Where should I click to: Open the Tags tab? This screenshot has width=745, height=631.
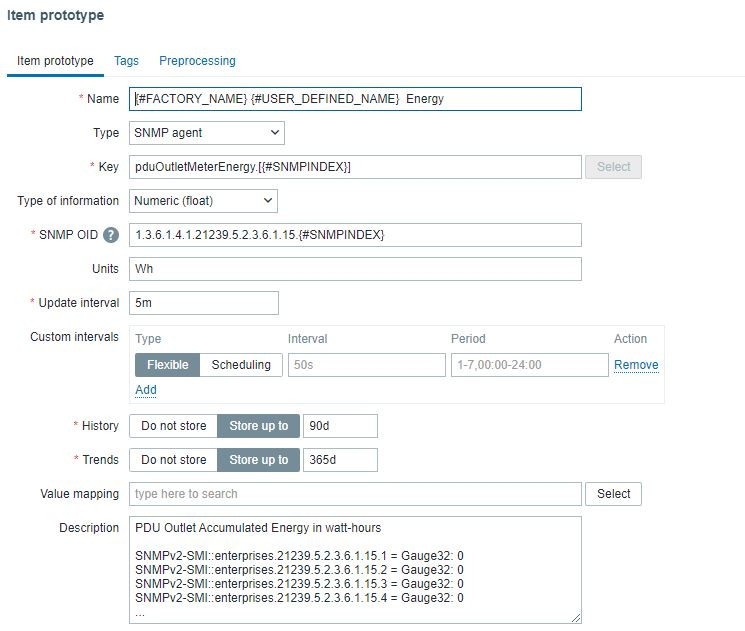pyautogui.click(x=126, y=61)
